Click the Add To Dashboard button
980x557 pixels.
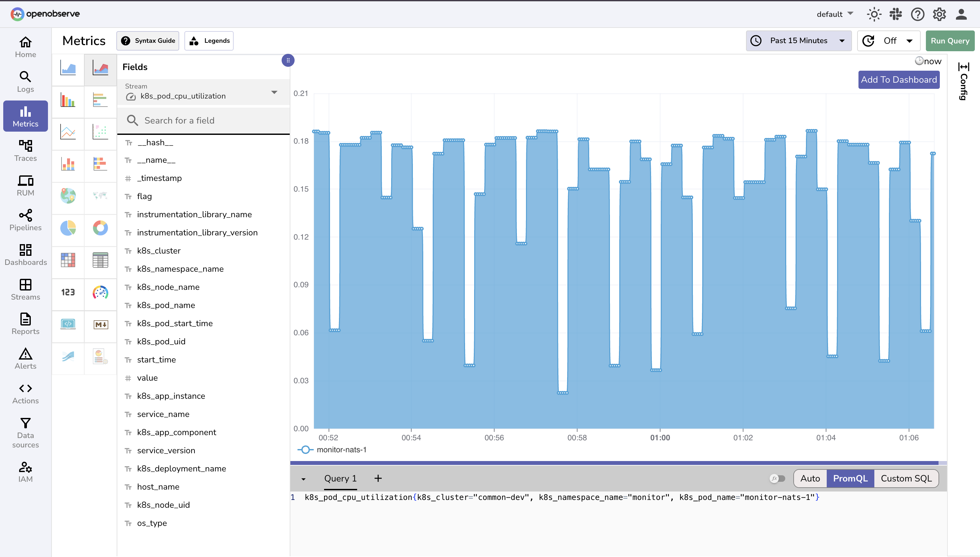[x=899, y=79]
